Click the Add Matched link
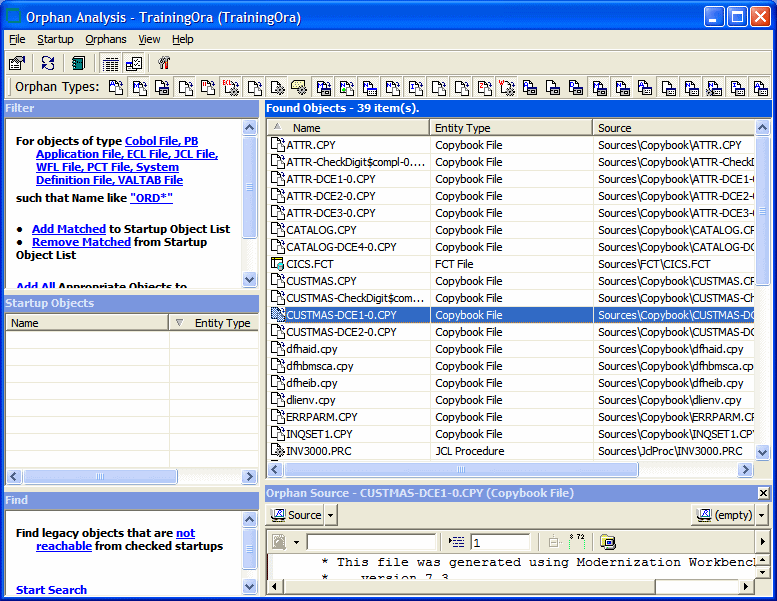 click(x=68, y=229)
